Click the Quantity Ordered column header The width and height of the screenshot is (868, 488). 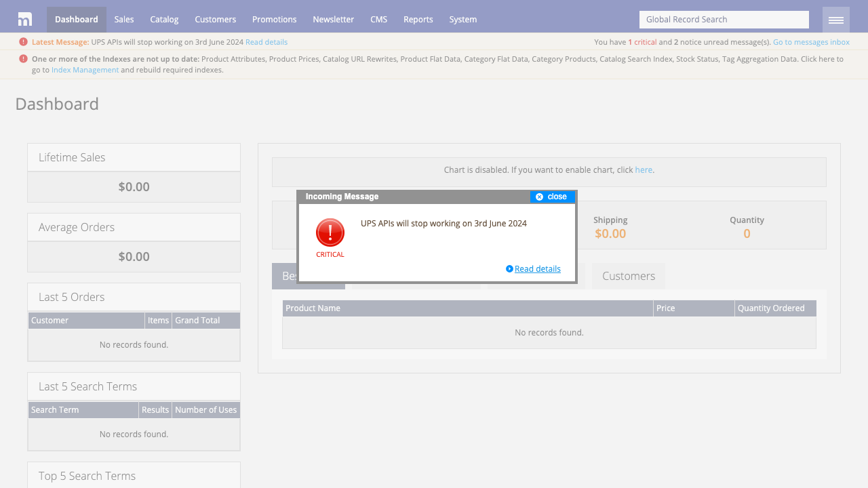point(775,308)
